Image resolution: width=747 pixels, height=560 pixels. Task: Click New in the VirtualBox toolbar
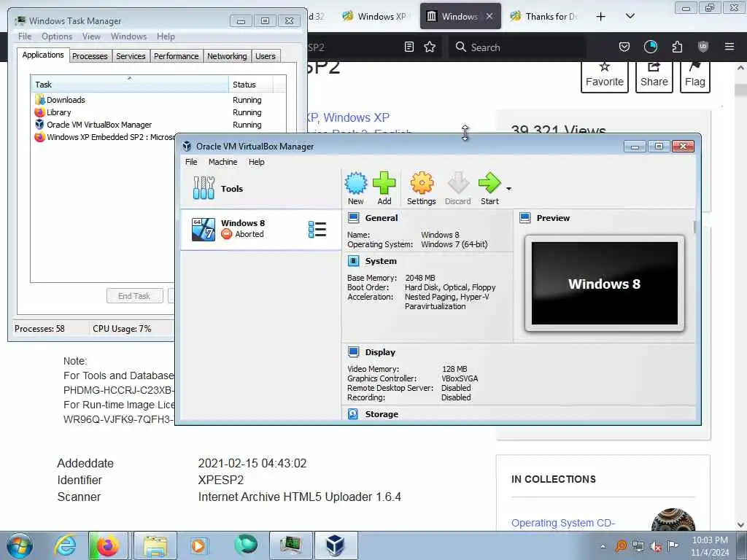point(356,189)
